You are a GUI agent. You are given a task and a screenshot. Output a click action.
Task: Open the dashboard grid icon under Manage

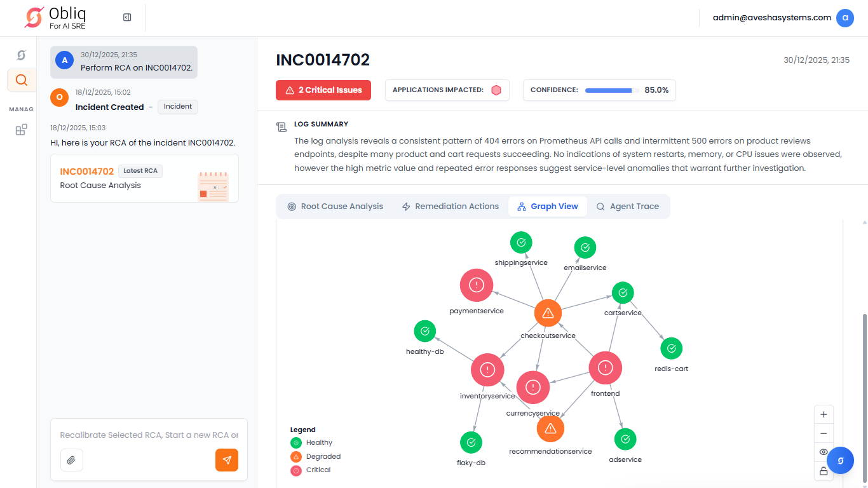pos(22,130)
